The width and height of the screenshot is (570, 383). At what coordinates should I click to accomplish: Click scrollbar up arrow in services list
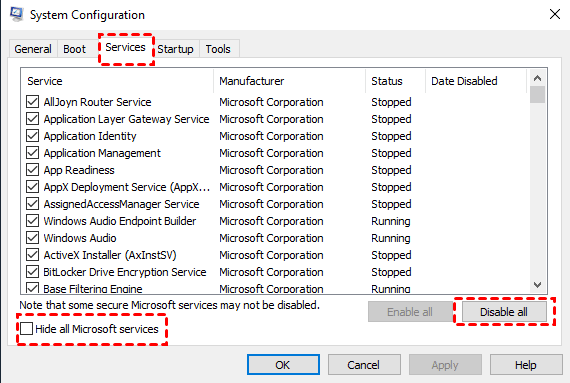537,78
